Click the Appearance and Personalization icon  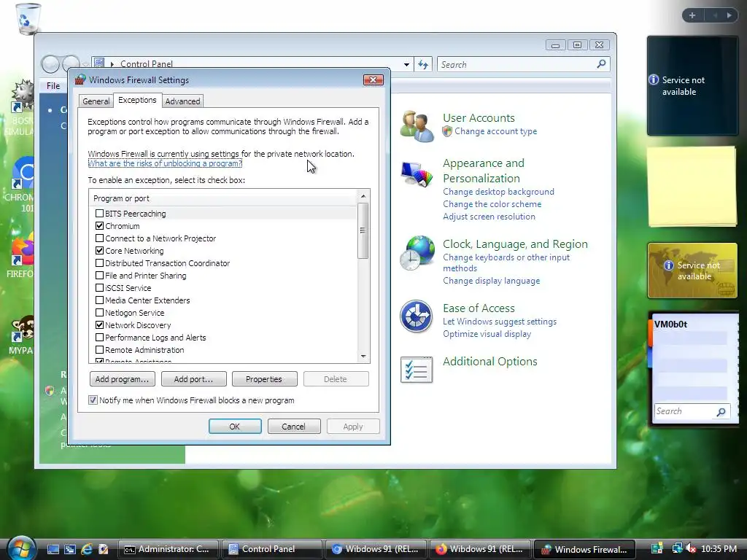coord(417,174)
